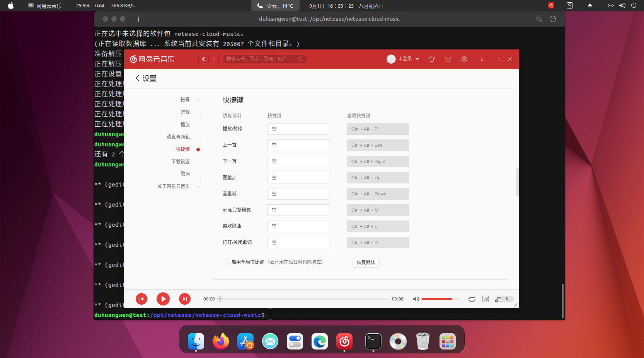
Task: Click the 打开/关闭歌词 shortcut field
Action: (298, 243)
